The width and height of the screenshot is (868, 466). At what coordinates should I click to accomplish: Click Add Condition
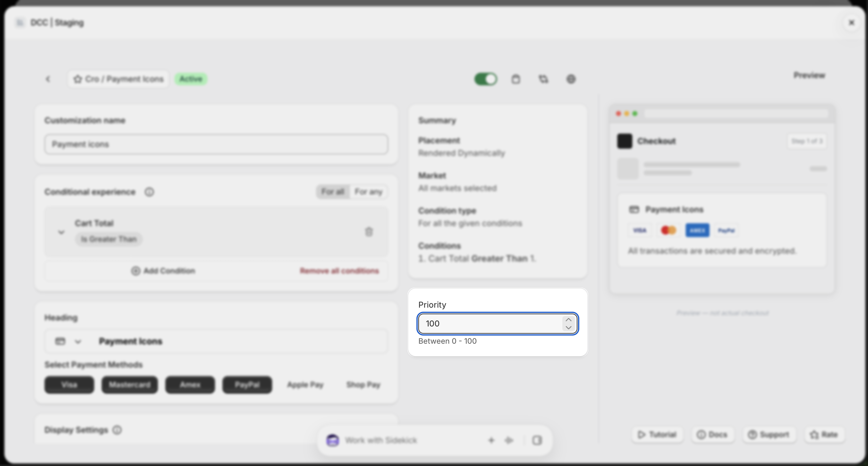coord(163,271)
